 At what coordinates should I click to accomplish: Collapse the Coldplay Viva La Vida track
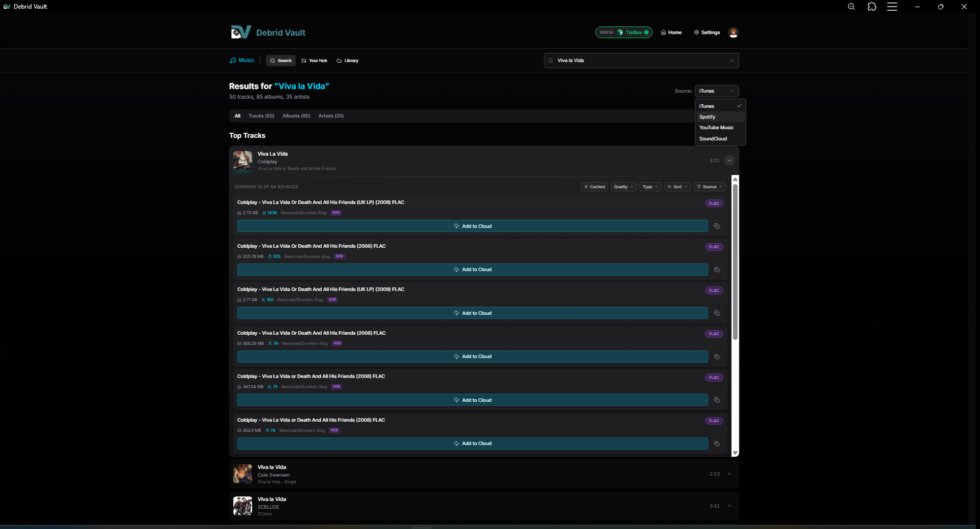click(x=729, y=161)
